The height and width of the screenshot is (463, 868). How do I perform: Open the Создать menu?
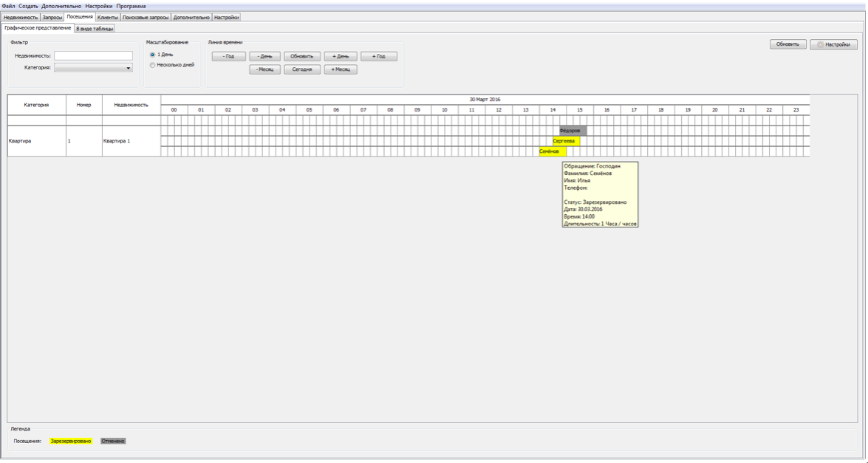pyautogui.click(x=28, y=6)
